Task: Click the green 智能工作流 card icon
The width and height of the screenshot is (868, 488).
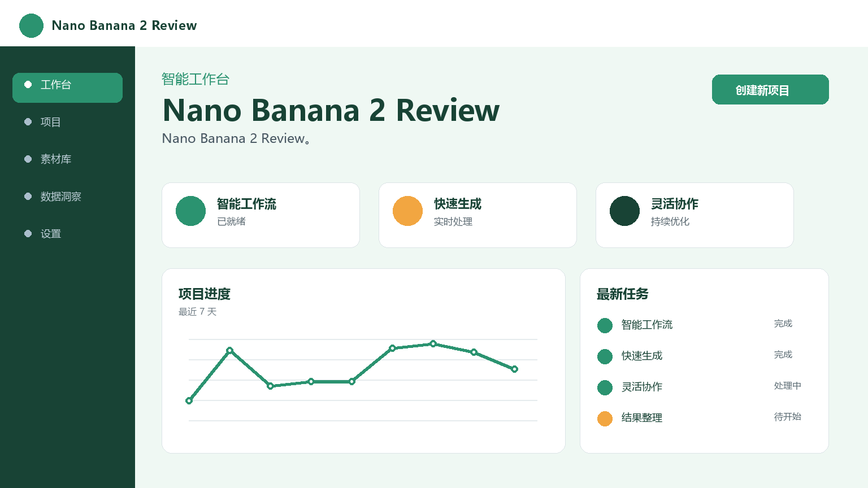Action: (190, 211)
